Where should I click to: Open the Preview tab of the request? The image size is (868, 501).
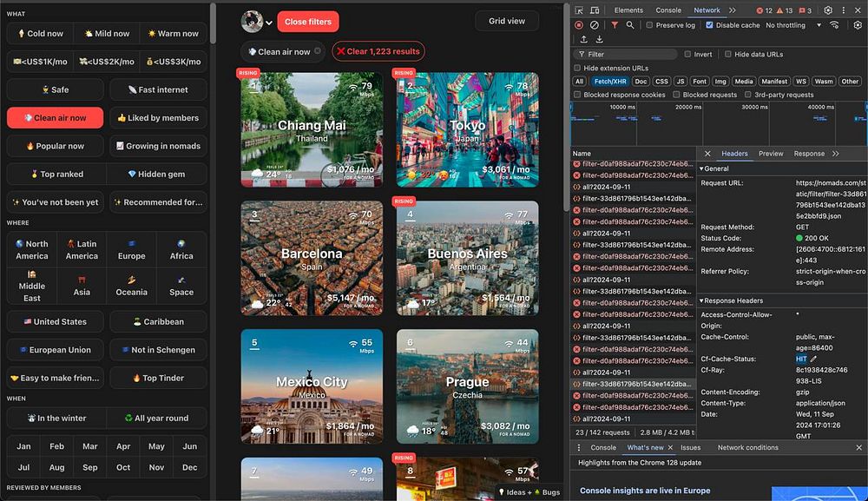pyautogui.click(x=771, y=154)
